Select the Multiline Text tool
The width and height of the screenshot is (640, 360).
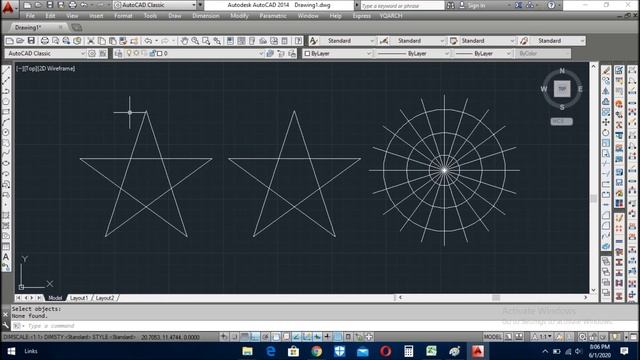point(6,257)
